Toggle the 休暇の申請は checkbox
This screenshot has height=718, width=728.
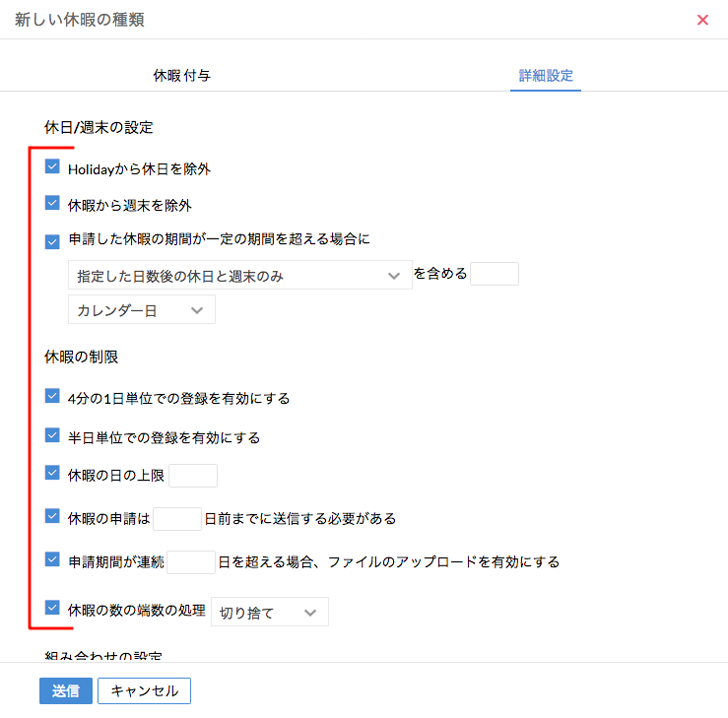(x=53, y=515)
